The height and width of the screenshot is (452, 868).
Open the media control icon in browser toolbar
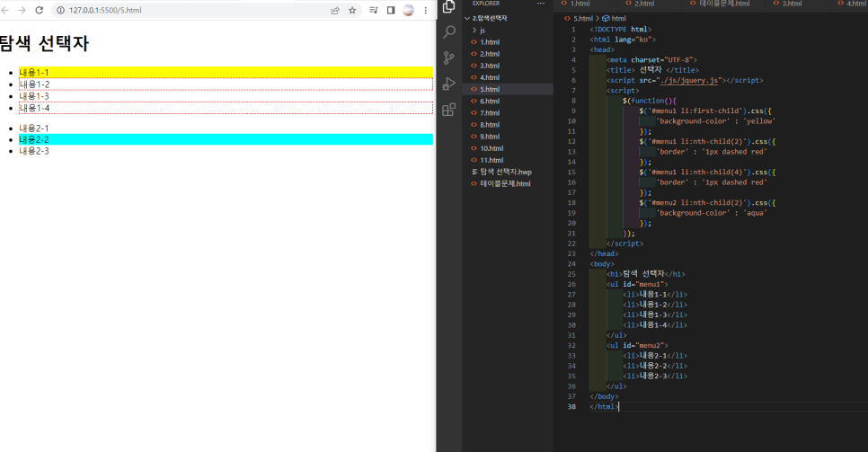tap(374, 11)
